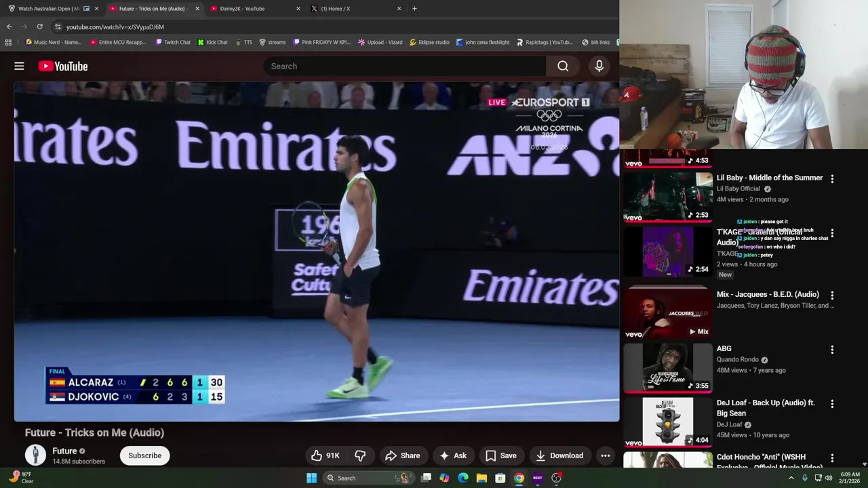Screen dimensions: 868x488
Task: Open options for Jacquees mix
Action: pos(832,296)
